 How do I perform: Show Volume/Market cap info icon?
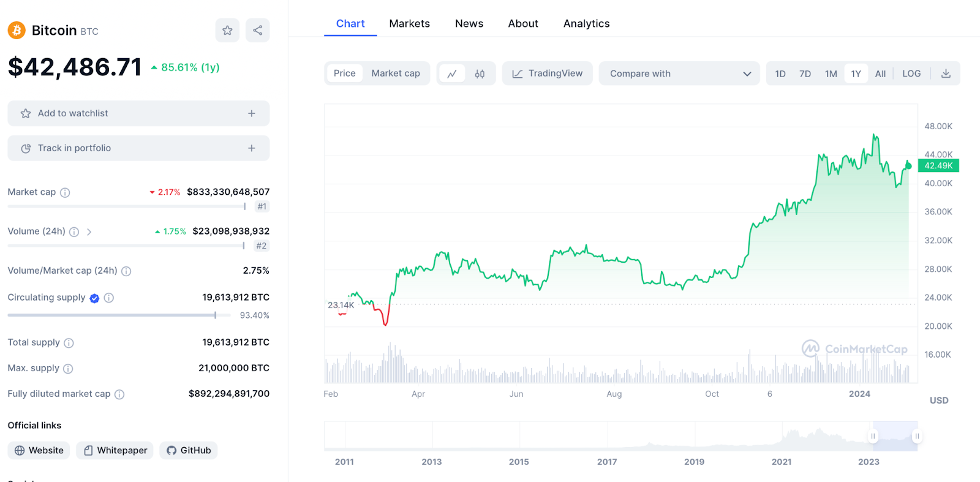[126, 271]
